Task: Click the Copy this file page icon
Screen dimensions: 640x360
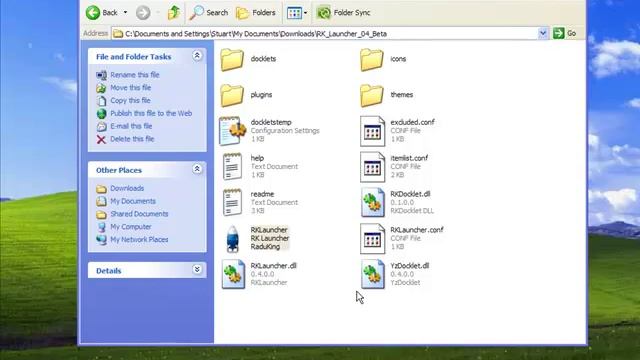Action: 101,101
